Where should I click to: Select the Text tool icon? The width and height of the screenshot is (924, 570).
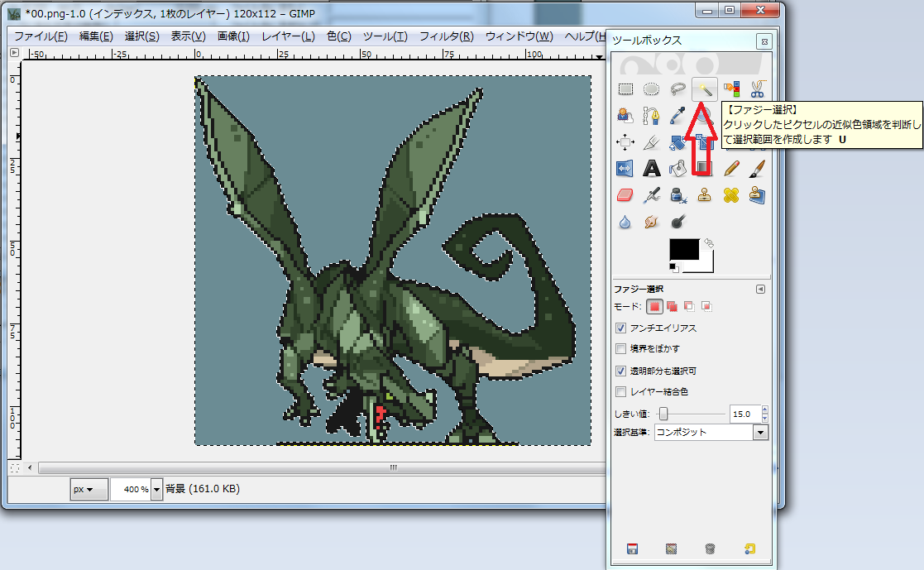(652, 168)
